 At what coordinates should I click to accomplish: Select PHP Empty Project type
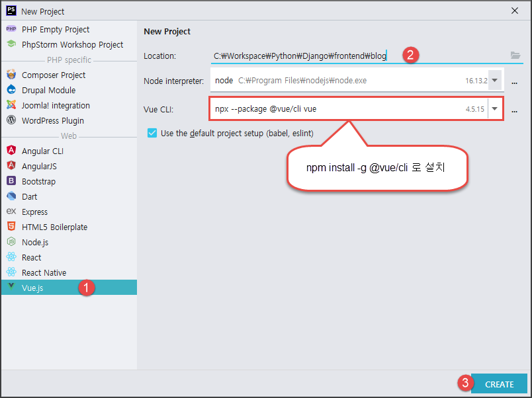(69, 30)
